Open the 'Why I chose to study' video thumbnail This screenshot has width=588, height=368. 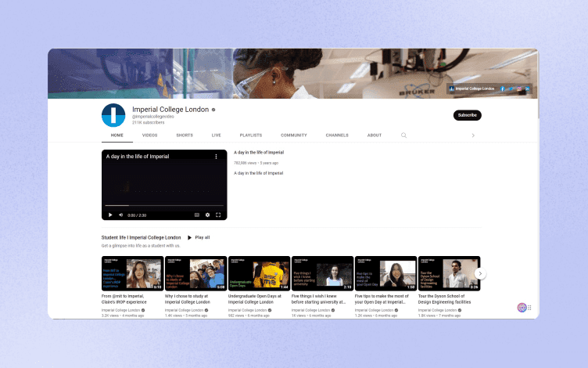pyautogui.click(x=195, y=273)
